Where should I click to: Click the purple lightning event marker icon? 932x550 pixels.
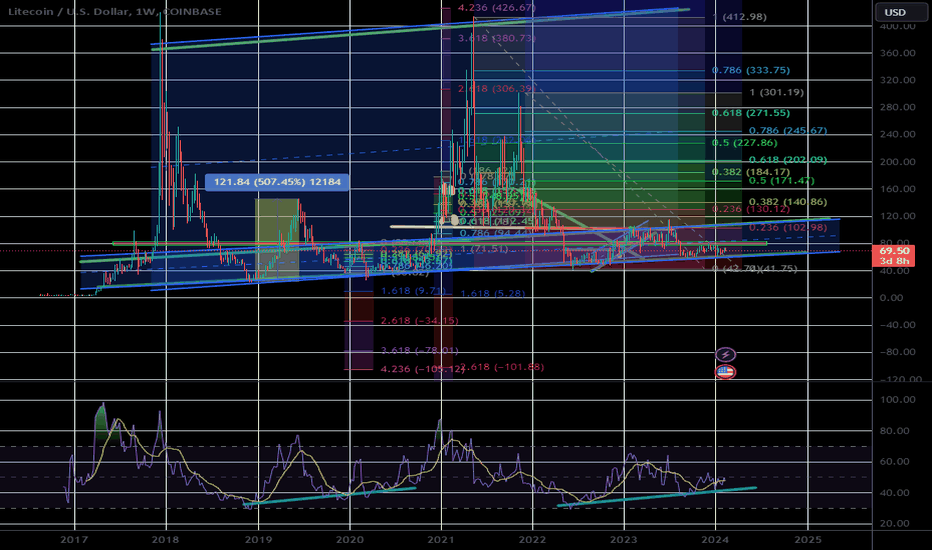pos(725,355)
